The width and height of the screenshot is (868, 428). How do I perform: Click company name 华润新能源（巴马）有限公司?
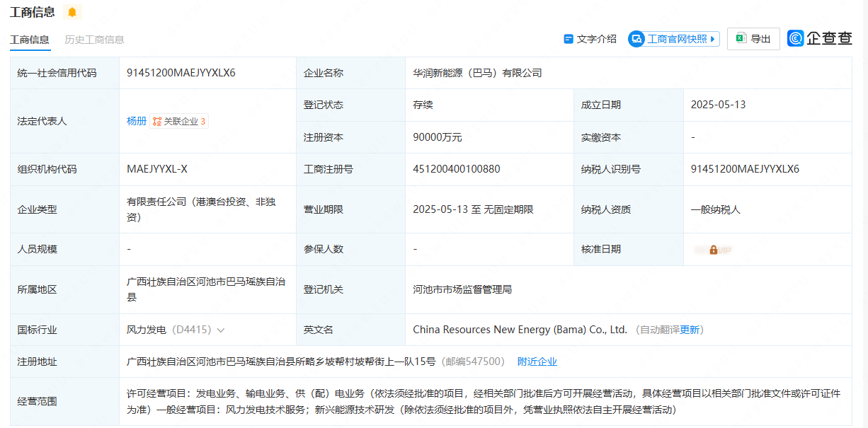pos(477,73)
